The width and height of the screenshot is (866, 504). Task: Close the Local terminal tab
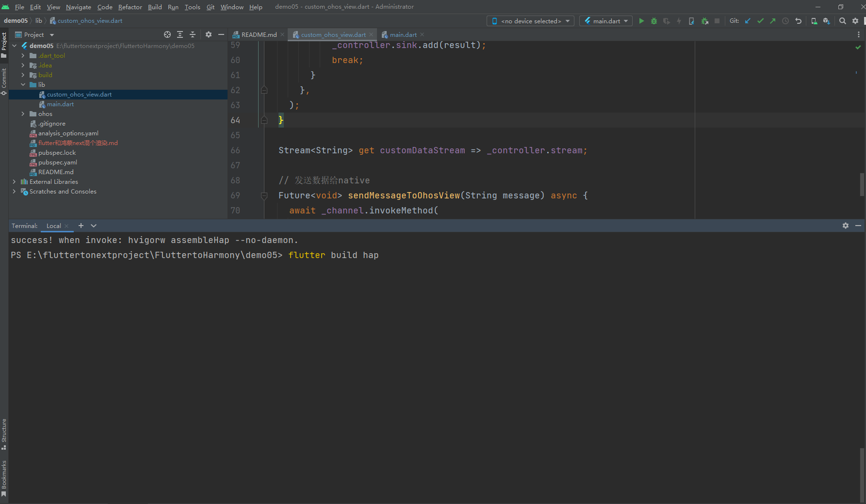tap(66, 226)
